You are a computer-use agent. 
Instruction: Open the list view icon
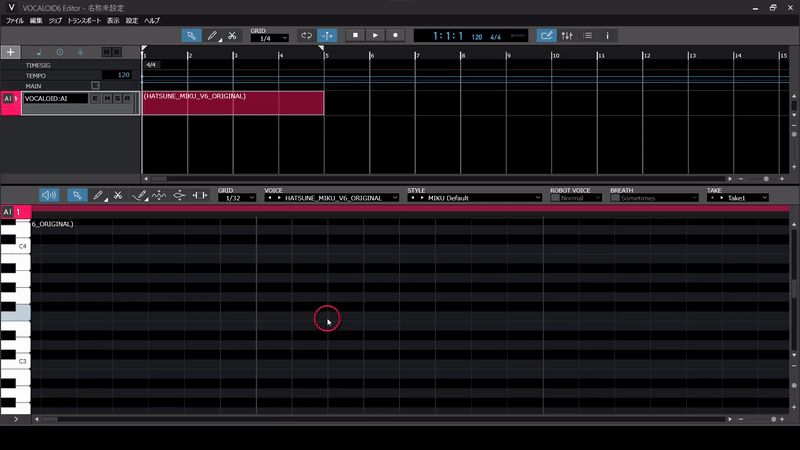[x=588, y=36]
